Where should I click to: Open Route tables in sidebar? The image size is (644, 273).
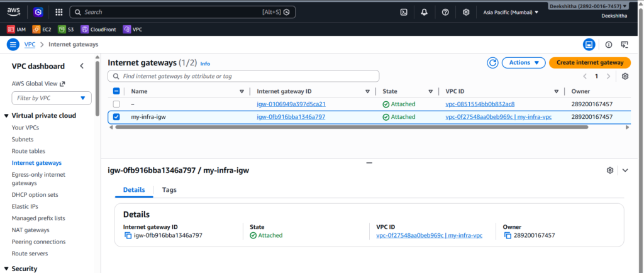coord(28,151)
